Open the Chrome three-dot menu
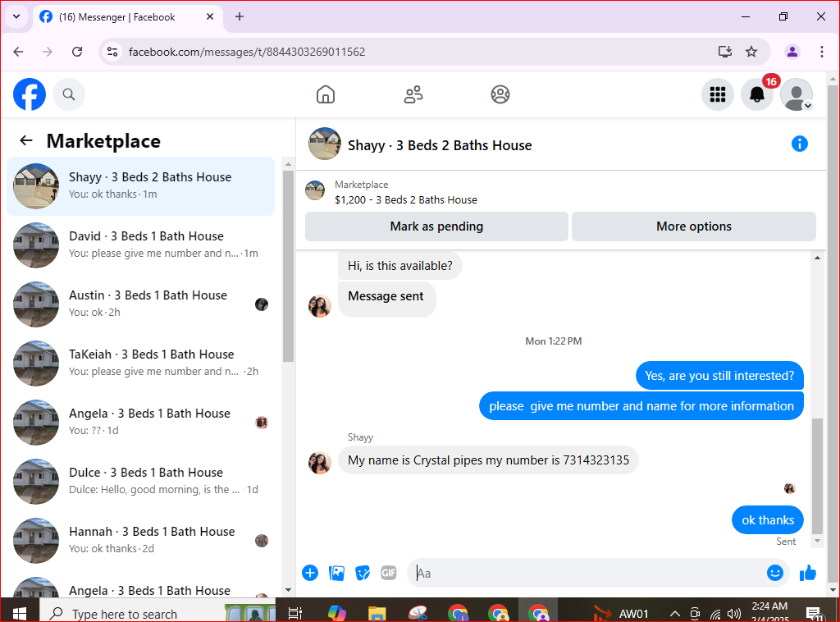840x622 pixels. point(821,52)
